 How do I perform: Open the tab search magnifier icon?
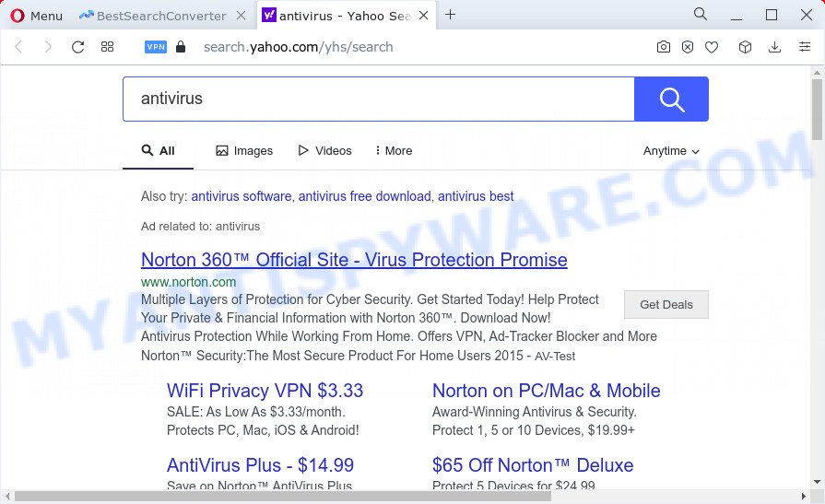coord(701,14)
